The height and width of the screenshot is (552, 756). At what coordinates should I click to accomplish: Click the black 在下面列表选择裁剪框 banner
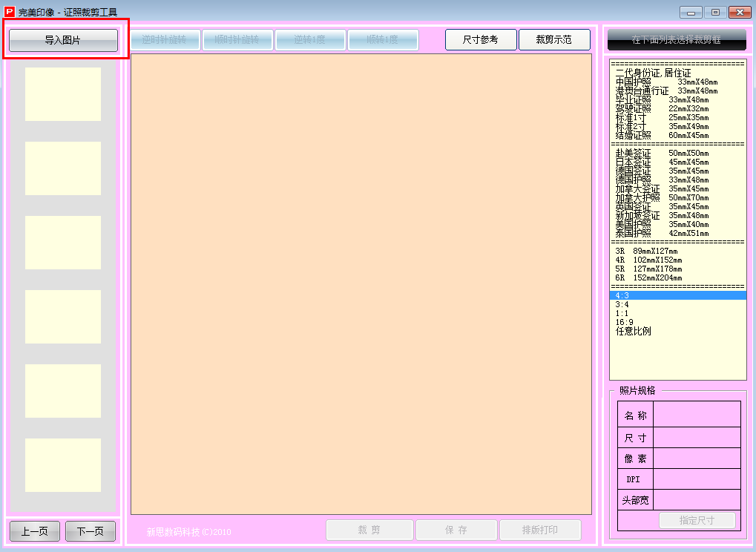(677, 39)
